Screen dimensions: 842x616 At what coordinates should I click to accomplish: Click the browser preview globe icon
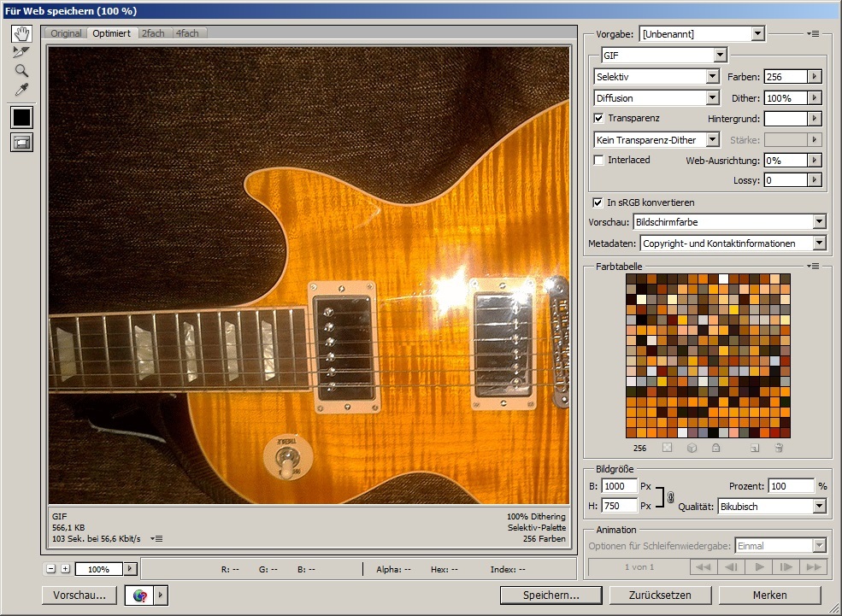140,595
